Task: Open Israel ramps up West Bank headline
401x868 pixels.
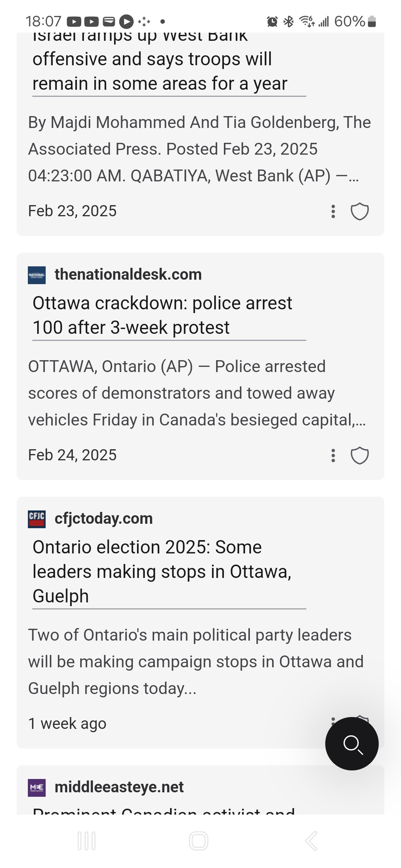Action: pyautogui.click(x=160, y=70)
